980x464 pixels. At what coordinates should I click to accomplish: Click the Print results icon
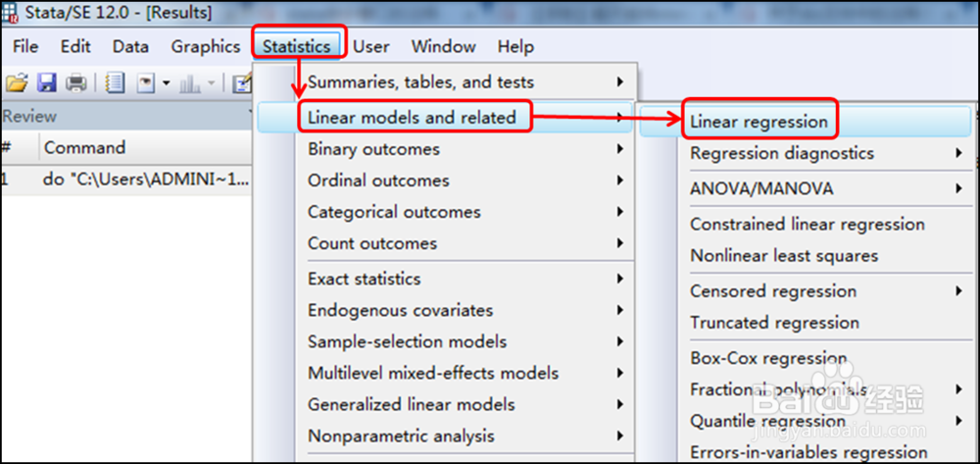click(x=76, y=82)
